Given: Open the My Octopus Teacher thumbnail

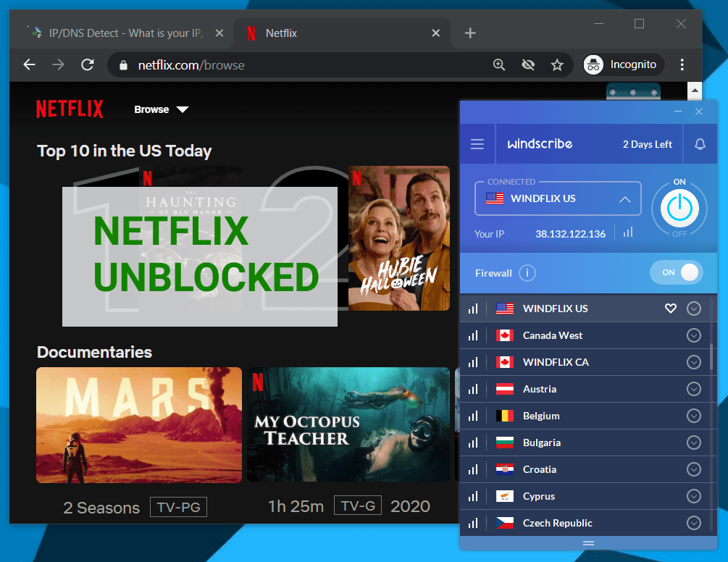Looking at the screenshot, I should pyautogui.click(x=348, y=424).
